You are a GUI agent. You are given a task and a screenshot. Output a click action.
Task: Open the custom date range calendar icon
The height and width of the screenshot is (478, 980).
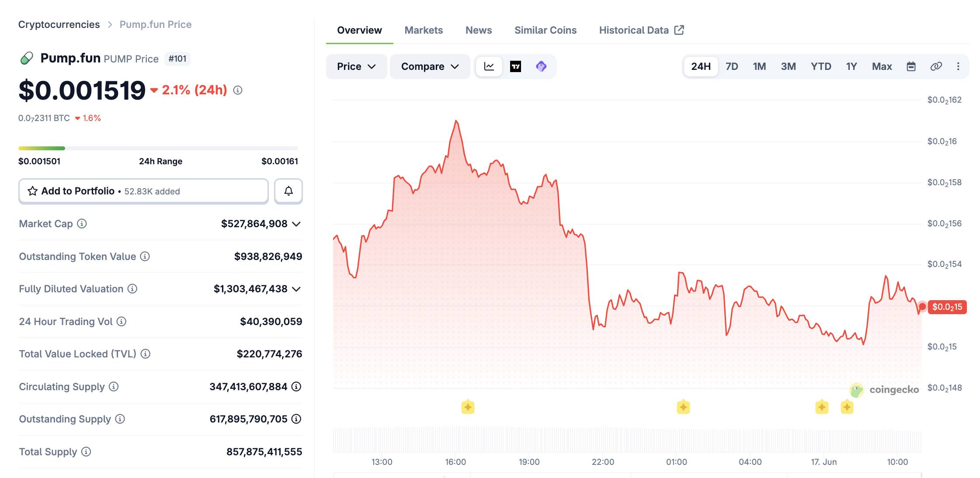click(911, 66)
